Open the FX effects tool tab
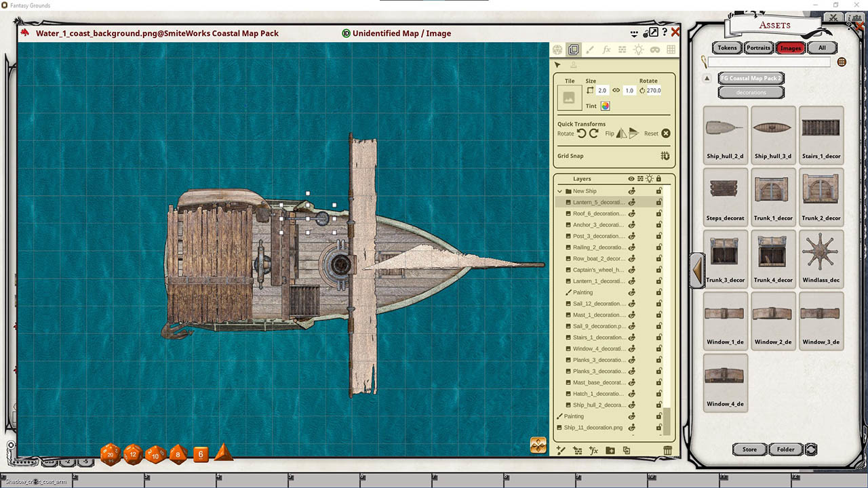Image resolution: width=868 pixels, height=488 pixels. (606, 50)
